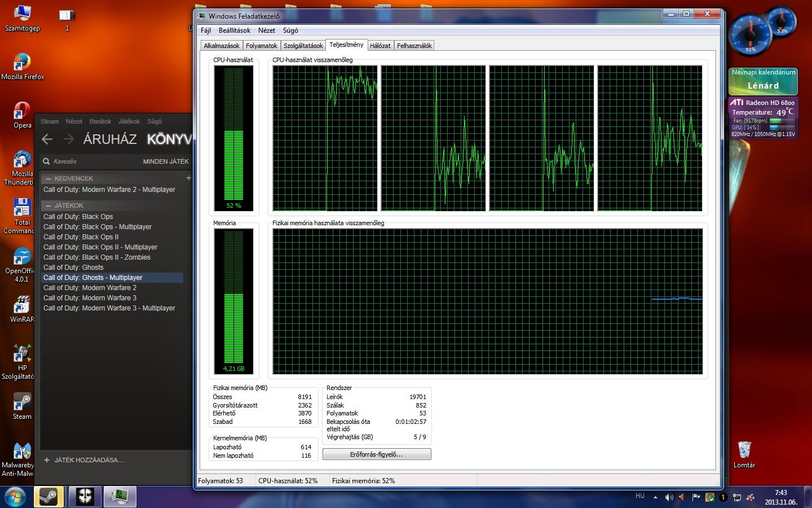This screenshot has height=508, width=812.
Task: Open the Windows Start orb
Action: point(16,497)
